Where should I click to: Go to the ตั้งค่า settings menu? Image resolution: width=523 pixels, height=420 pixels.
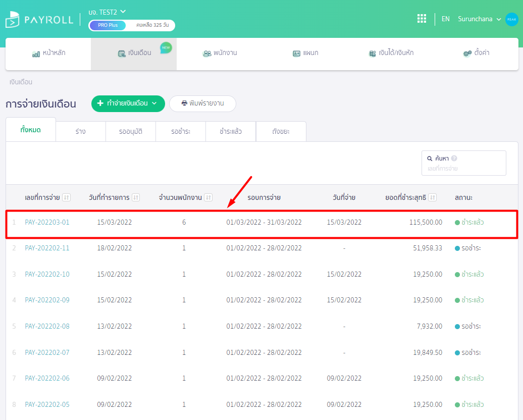click(x=476, y=53)
